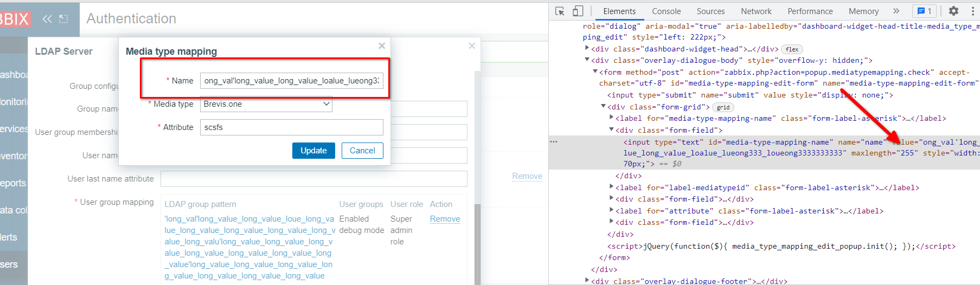Focus the User last name attribute field
Viewport: 980px width, 285px height.
click(314, 179)
